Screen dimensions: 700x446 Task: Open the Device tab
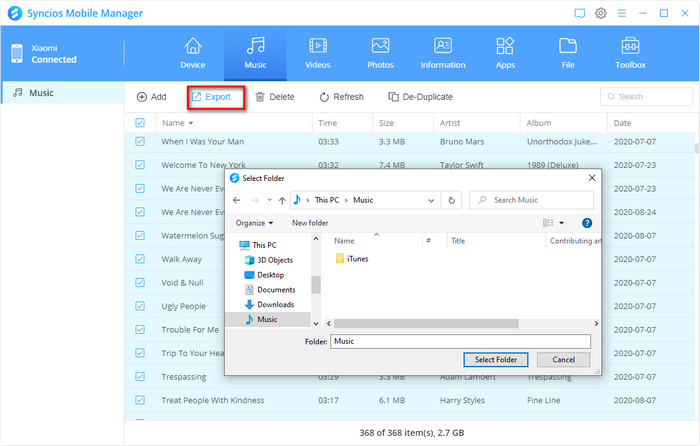[x=193, y=53]
